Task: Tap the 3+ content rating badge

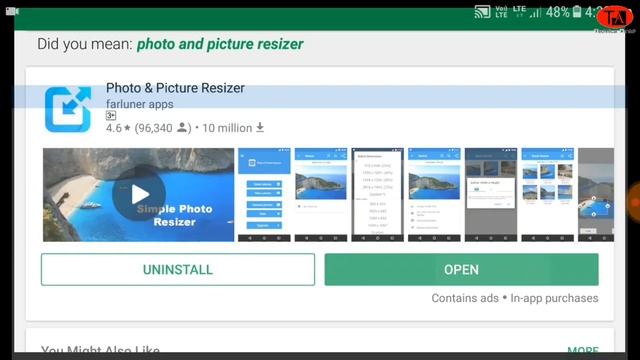Action: point(111,116)
